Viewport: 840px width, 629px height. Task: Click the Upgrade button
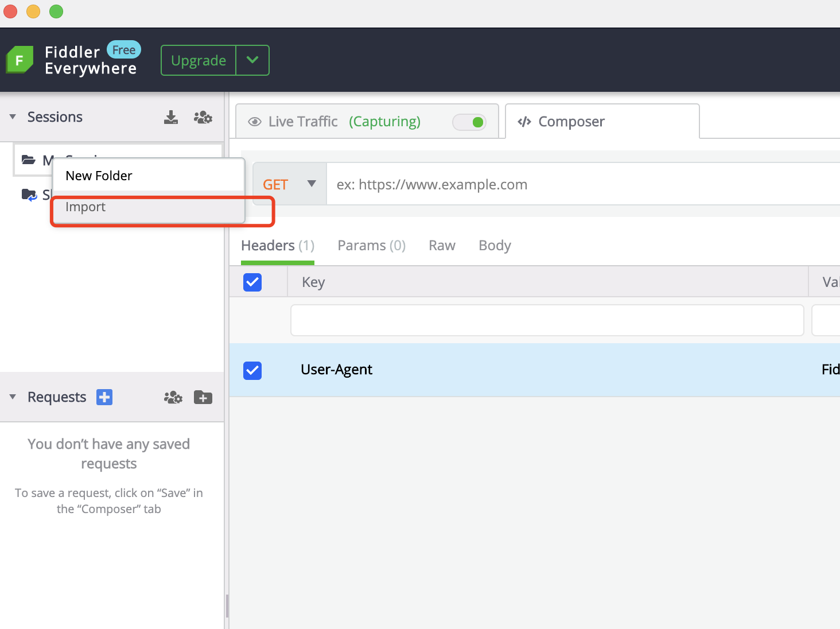[x=199, y=60]
